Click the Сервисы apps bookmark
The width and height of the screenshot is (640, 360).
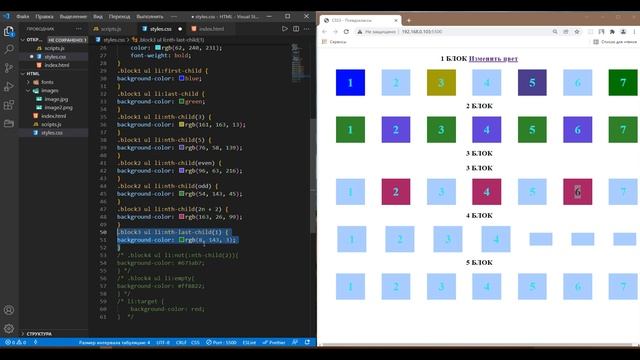tap(334, 42)
